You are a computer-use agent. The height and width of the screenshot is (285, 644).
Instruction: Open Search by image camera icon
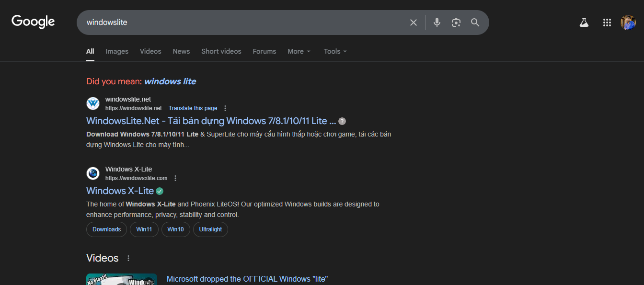click(456, 23)
